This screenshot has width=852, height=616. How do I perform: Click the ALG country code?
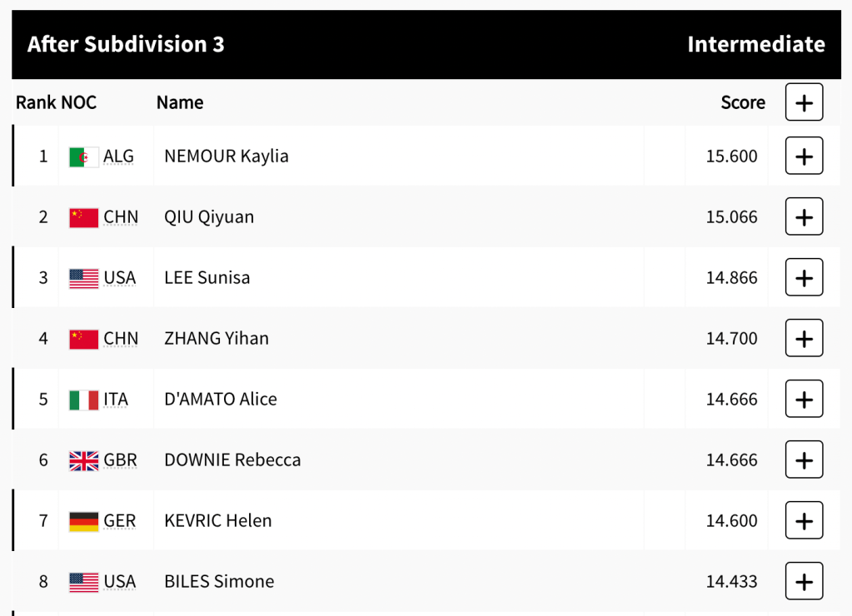click(x=118, y=156)
